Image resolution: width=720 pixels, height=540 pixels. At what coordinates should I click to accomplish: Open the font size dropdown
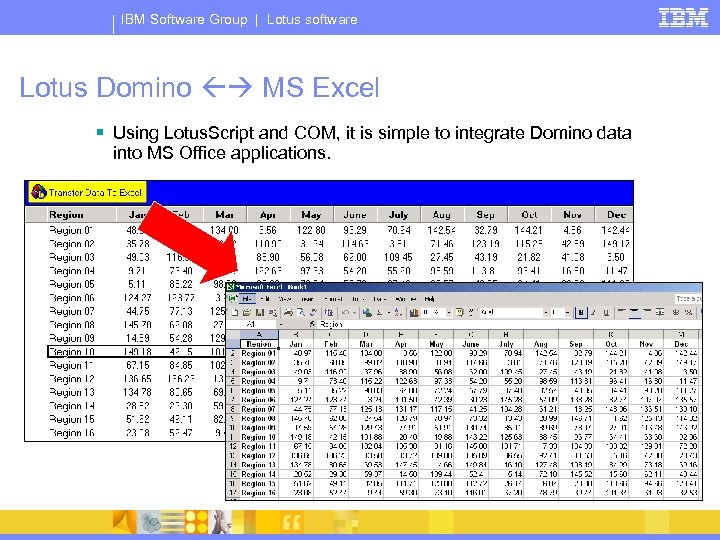[x=568, y=313]
